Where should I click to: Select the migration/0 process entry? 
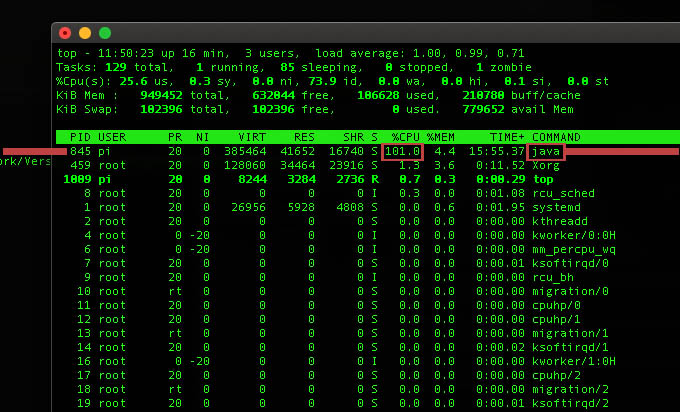571,291
